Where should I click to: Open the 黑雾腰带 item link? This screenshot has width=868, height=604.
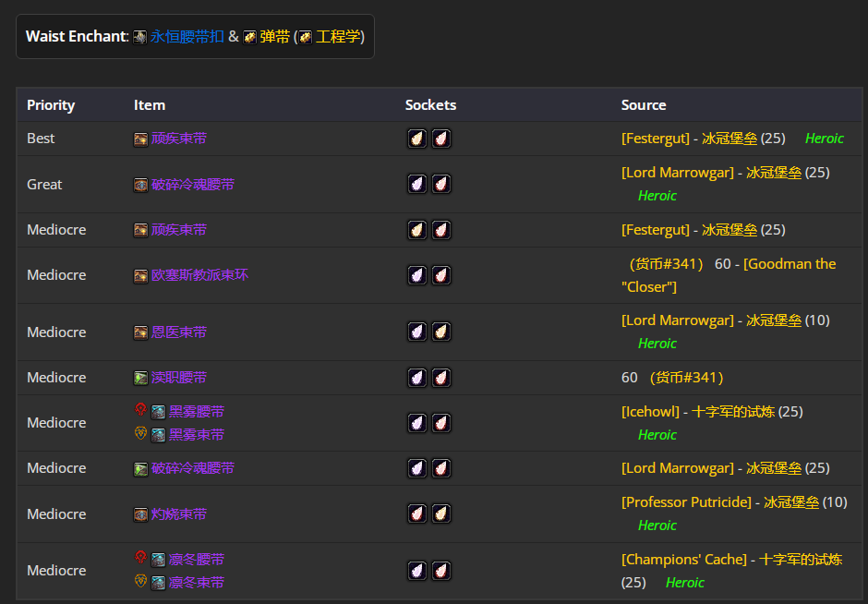pos(197,412)
